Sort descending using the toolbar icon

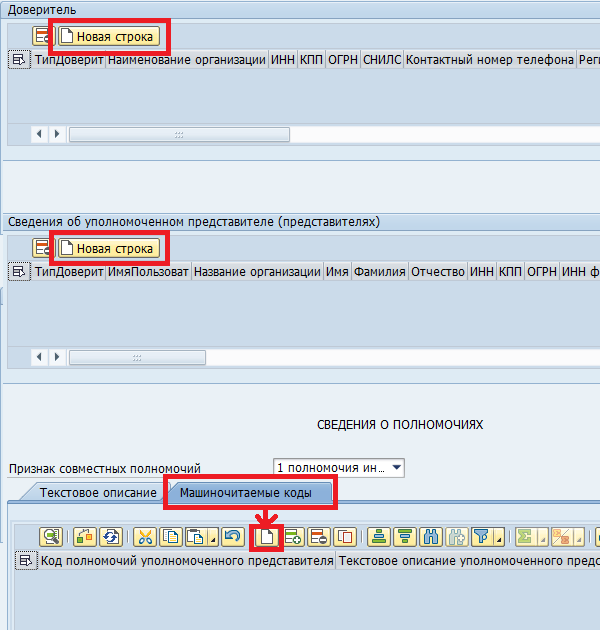406,537
